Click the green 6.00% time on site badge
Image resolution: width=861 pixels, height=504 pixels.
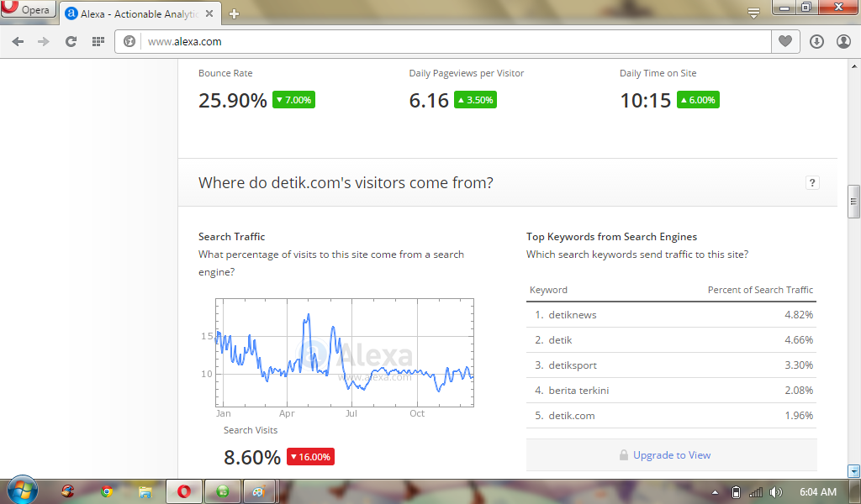[x=698, y=100]
